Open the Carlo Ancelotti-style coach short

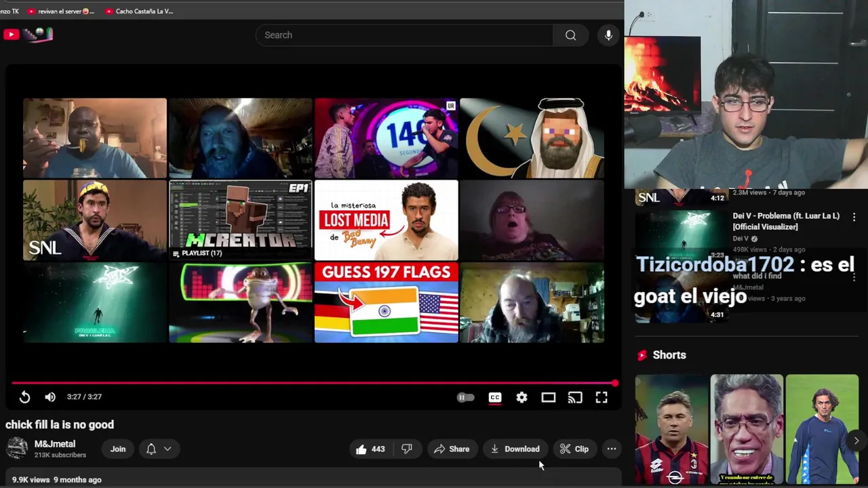pos(671,430)
